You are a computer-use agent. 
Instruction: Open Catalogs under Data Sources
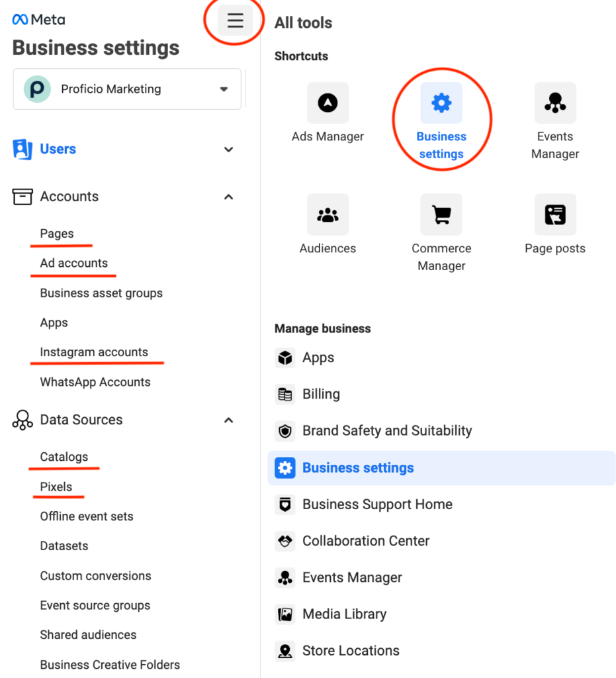tap(64, 456)
